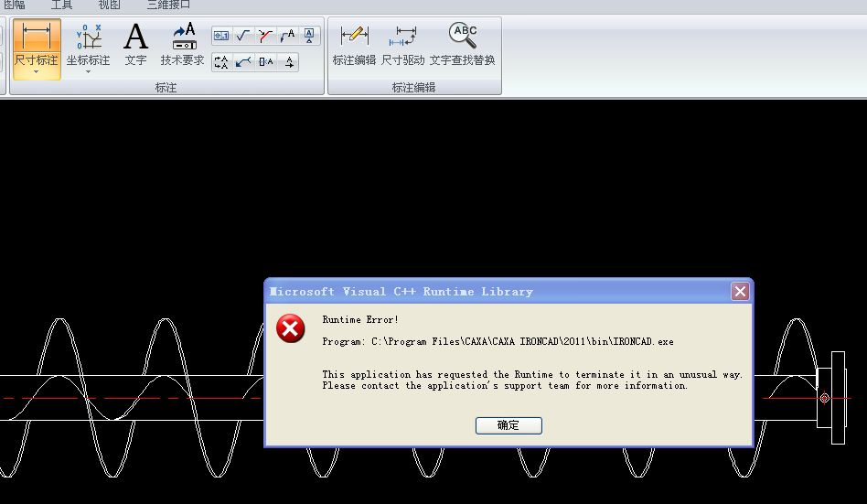Switch to the 视图 tab
This screenshot has height=504, width=867.
(x=109, y=5)
